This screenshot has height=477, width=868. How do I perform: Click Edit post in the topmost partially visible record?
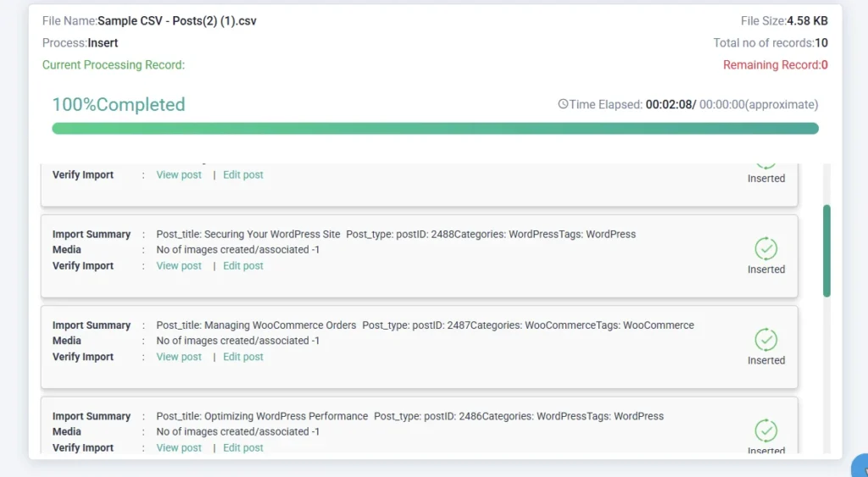[x=243, y=175]
